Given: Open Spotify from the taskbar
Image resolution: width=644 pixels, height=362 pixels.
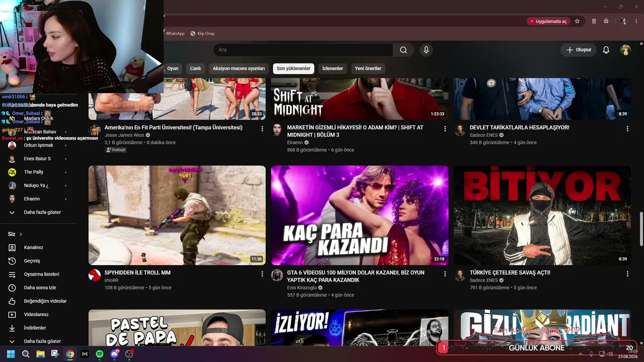Looking at the screenshot, I should 100,354.
